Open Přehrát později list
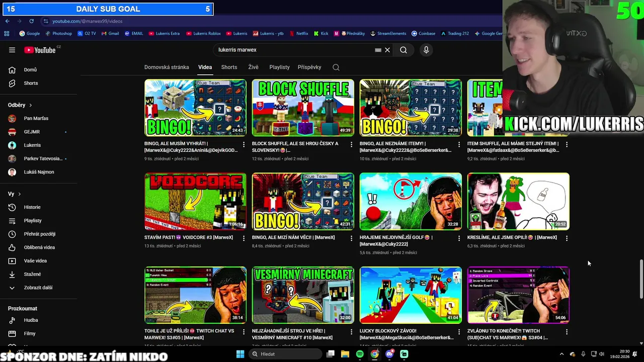The height and width of the screenshot is (362, 644). 40,234
